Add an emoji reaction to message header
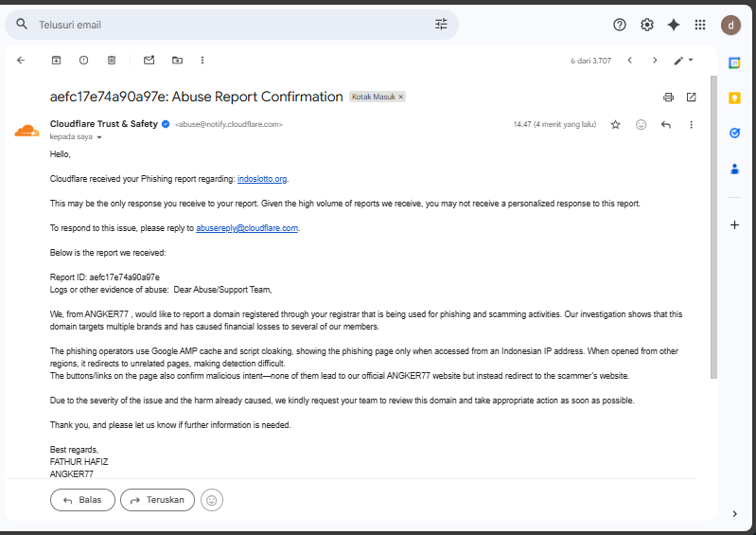This screenshot has height=535, width=756. pyautogui.click(x=641, y=125)
